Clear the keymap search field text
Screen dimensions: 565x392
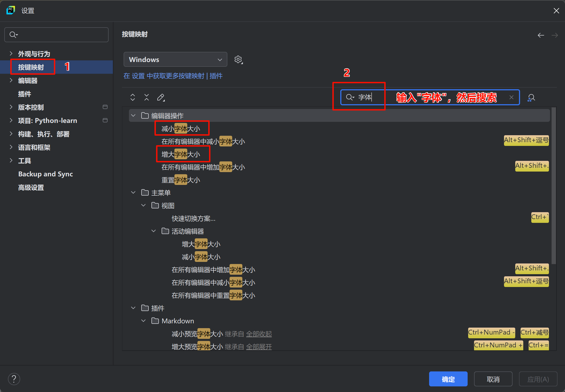511,97
